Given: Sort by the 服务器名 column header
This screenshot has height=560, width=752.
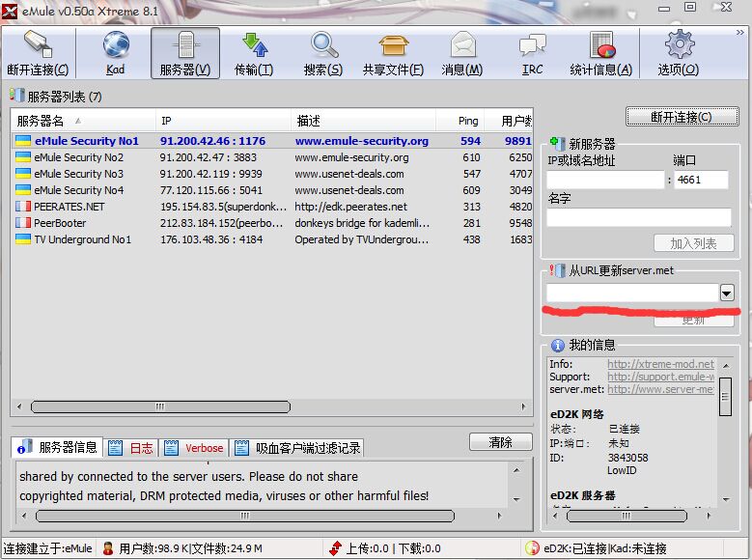Looking at the screenshot, I should [x=83, y=121].
